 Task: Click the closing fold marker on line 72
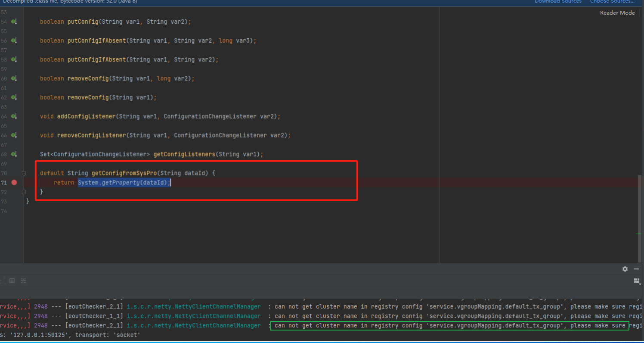tap(24, 192)
